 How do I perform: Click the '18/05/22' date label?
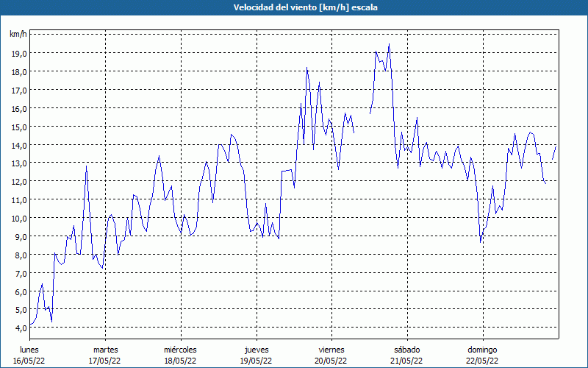click(180, 361)
